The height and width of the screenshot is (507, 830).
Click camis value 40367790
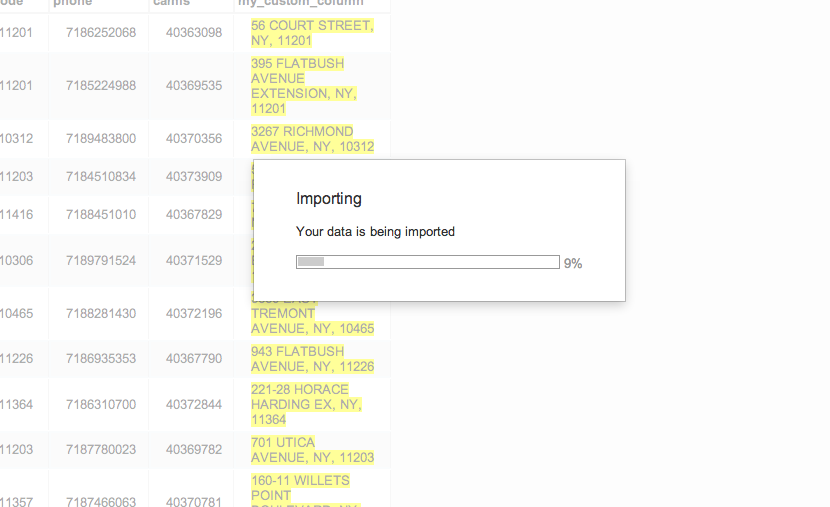point(194,359)
